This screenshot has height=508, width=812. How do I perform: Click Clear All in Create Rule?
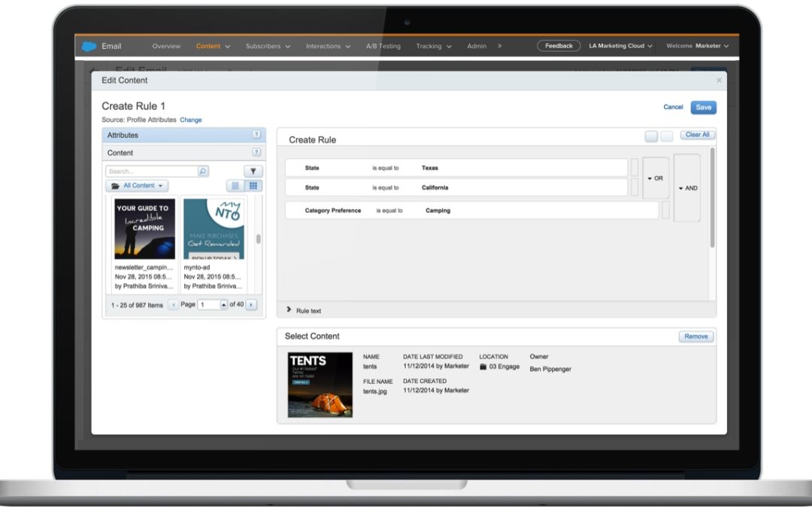[x=697, y=135]
